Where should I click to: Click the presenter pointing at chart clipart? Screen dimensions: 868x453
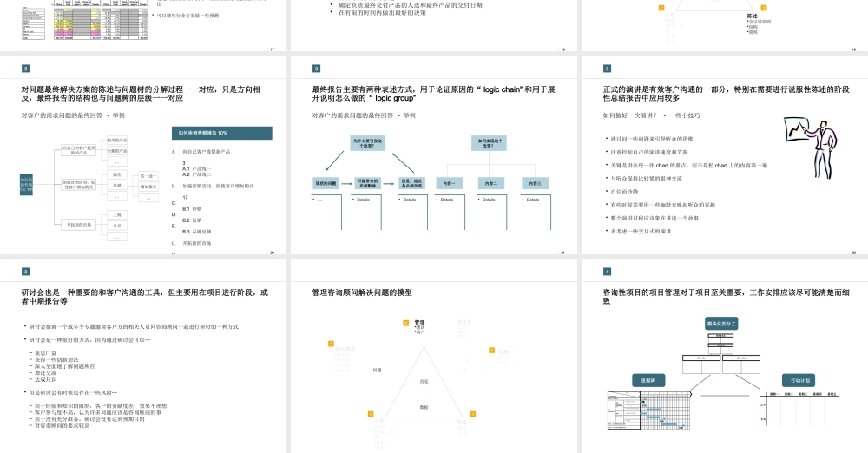click(x=811, y=147)
